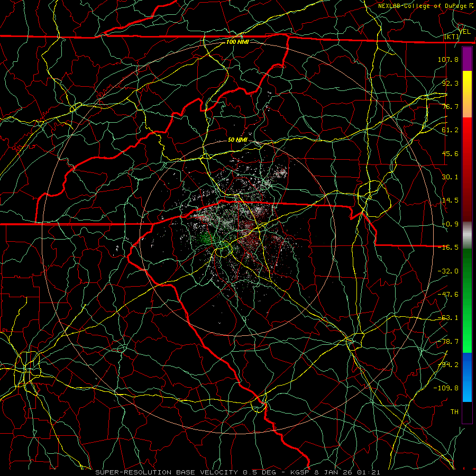Click the 30.1 scale value
Image resolution: width=476 pixels, height=476 pixels.
(450, 177)
